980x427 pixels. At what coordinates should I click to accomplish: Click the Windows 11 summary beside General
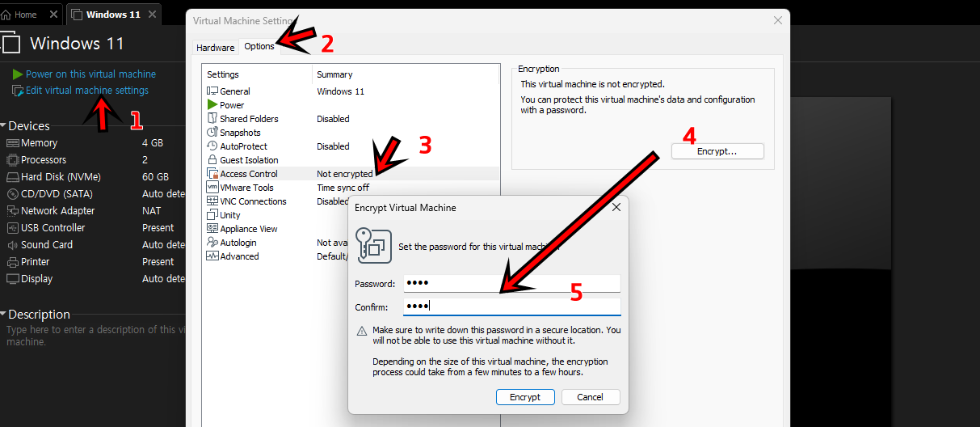[x=340, y=91]
